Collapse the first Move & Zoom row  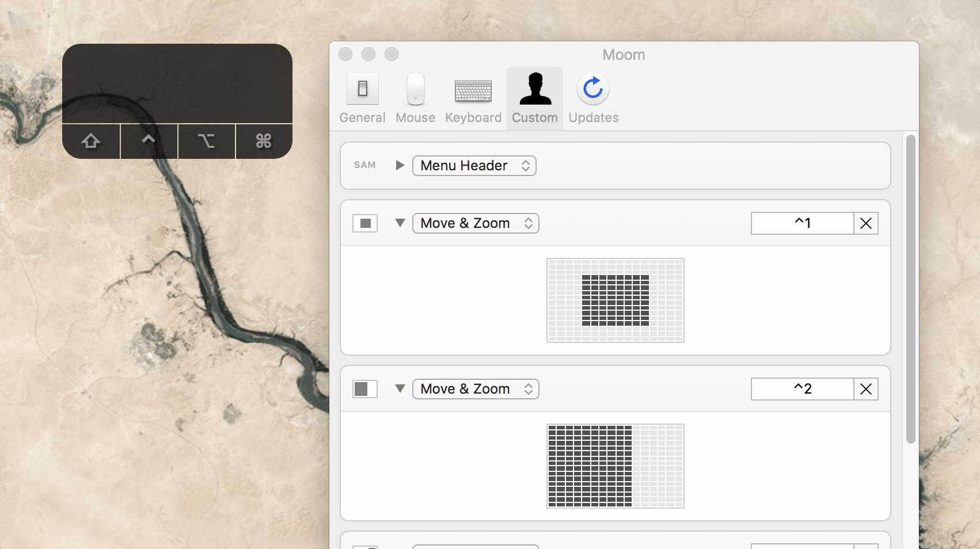(400, 223)
